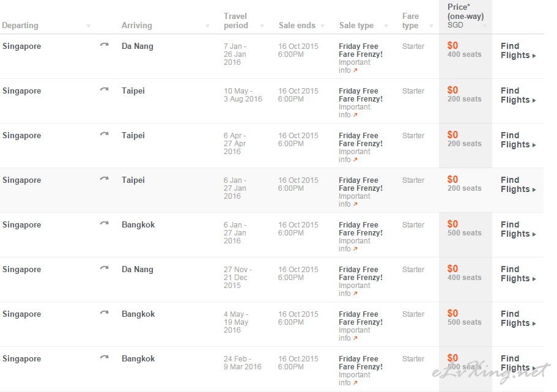557x392 pixels.
Task: Find Flights for Bangkok 24 Feb–9 Mar
Action: pos(518,363)
